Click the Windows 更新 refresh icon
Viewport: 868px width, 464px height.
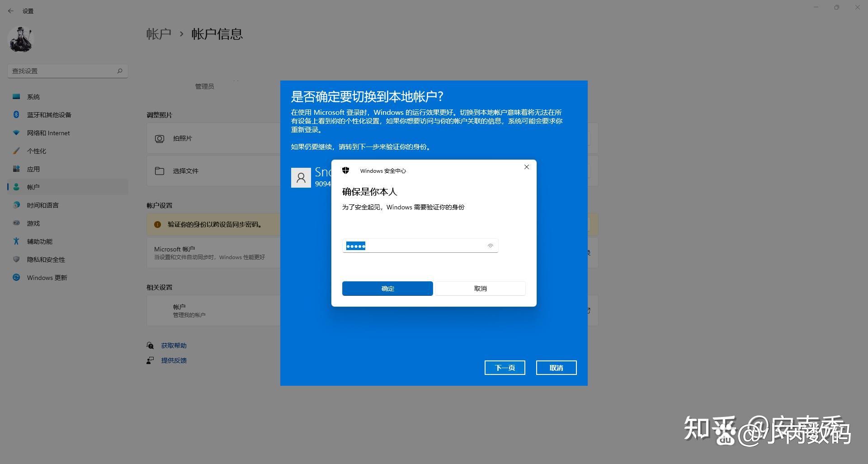(x=16, y=277)
